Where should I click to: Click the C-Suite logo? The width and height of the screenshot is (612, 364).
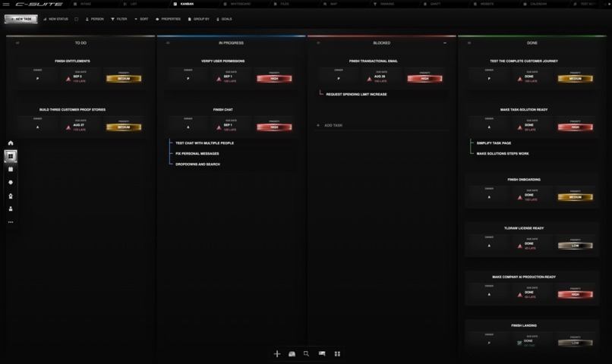point(39,5)
